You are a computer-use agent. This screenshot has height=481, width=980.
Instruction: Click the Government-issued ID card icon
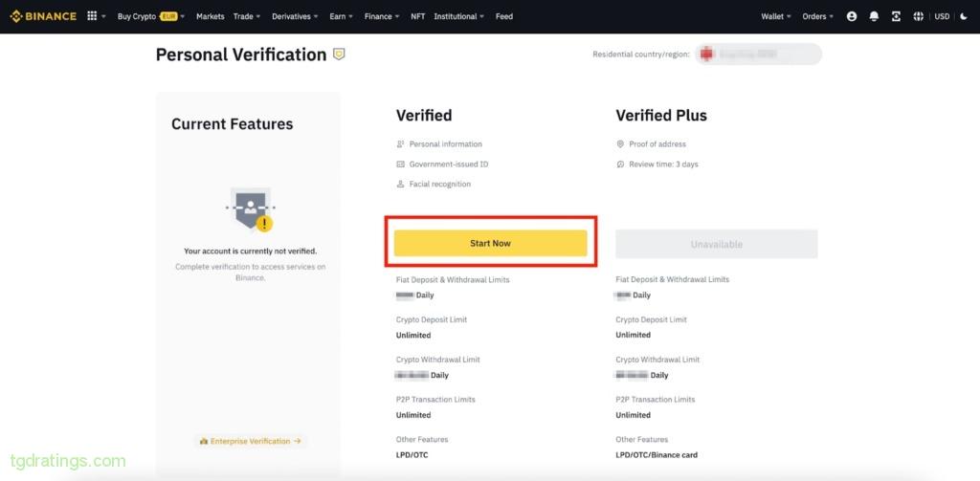tap(401, 164)
